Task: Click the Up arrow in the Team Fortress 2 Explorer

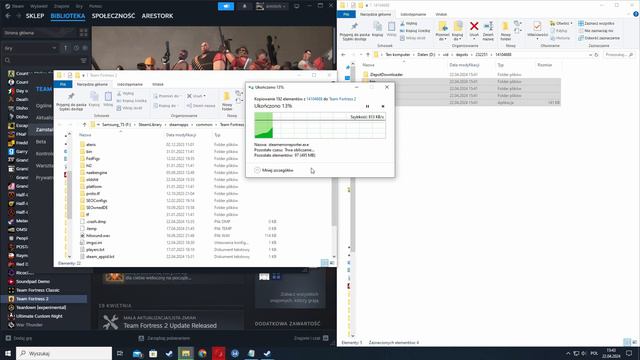Action: pos(84,124)
